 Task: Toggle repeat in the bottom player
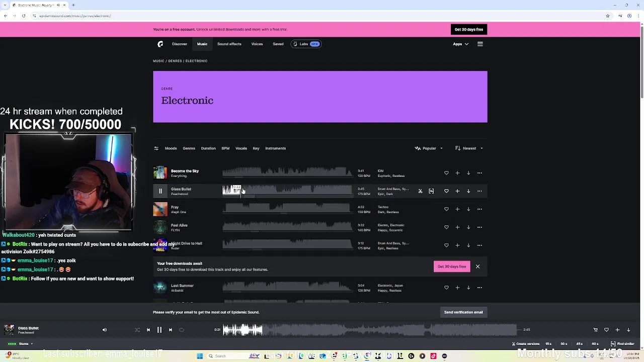click(182, 330)
